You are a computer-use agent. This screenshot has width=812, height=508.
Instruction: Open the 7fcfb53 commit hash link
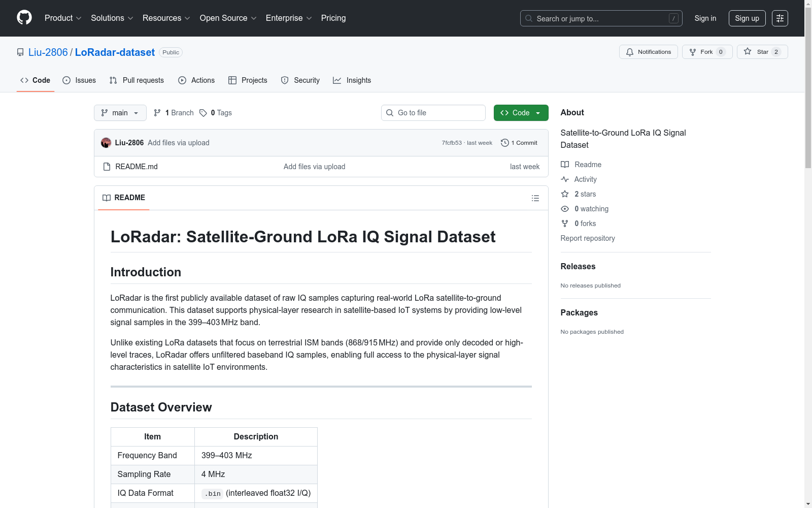(452, 143)
